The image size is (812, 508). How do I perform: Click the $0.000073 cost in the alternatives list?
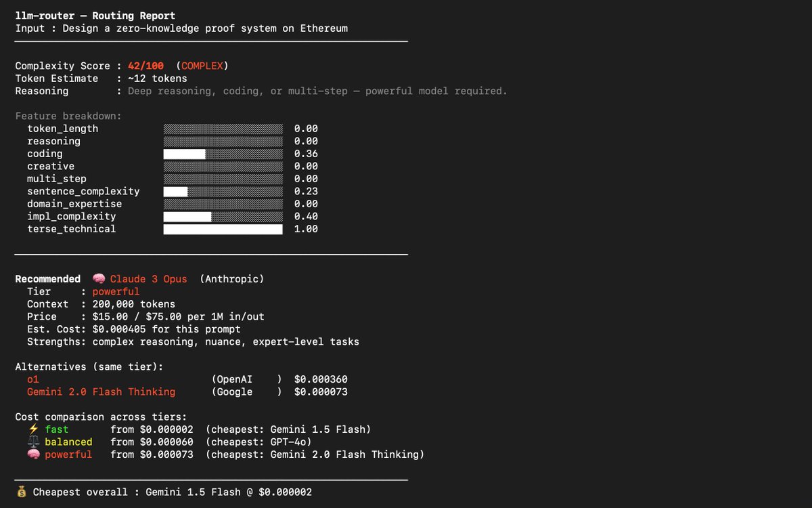[x=321, y=392]
